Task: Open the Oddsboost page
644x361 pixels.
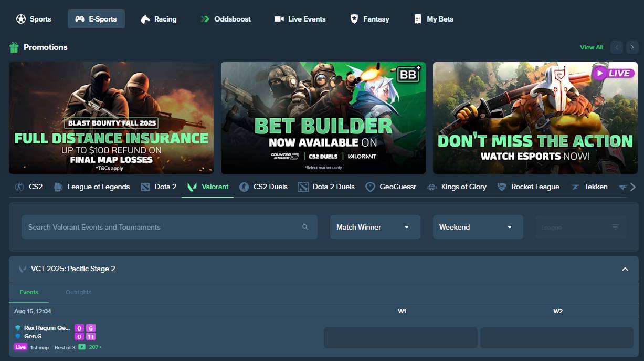Action: coord(226,19)
